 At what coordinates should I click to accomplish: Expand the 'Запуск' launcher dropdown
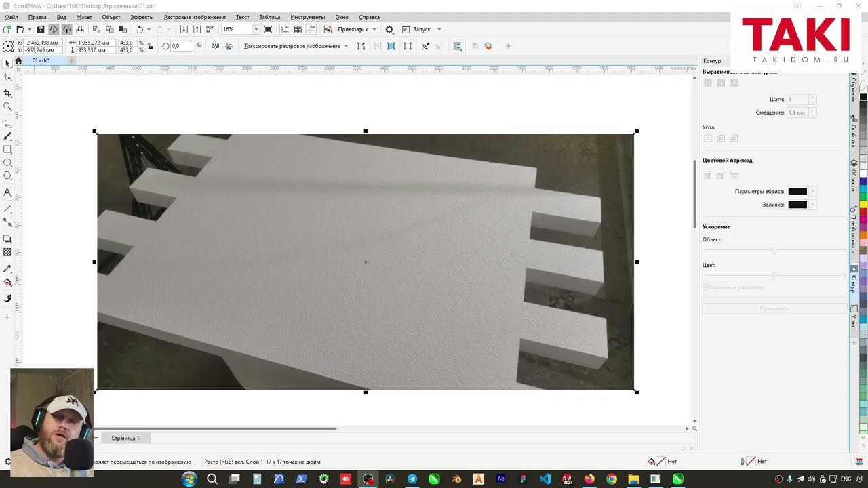439,29
